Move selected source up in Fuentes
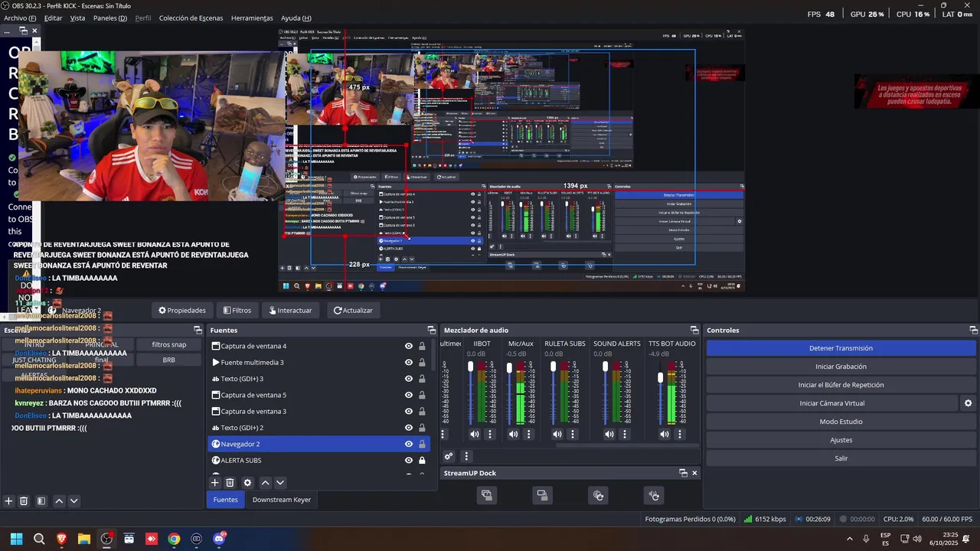 point(265,483)
